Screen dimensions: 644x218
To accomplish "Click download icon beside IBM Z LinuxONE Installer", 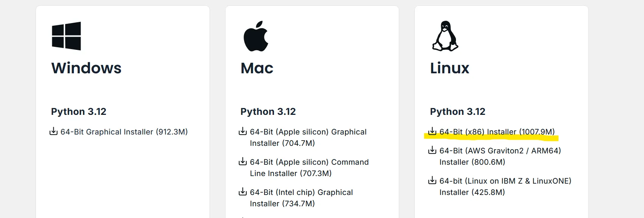I will [432, 181].
